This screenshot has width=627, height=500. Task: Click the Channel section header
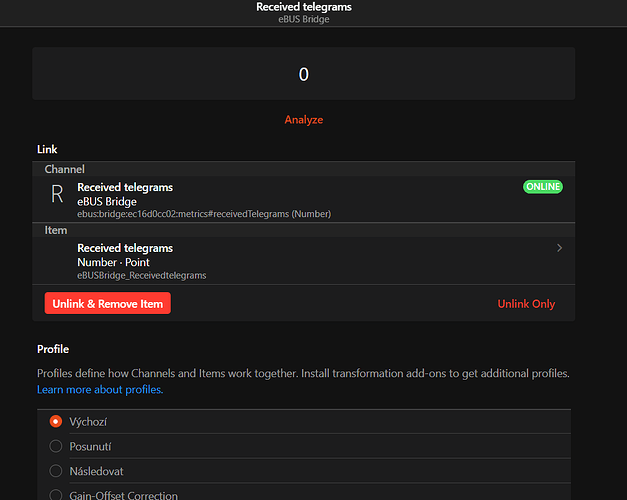click(x=65, y=170)
